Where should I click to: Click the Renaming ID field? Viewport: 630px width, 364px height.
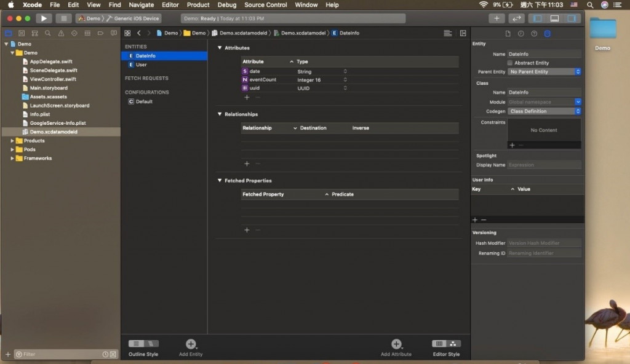point(544,253)
